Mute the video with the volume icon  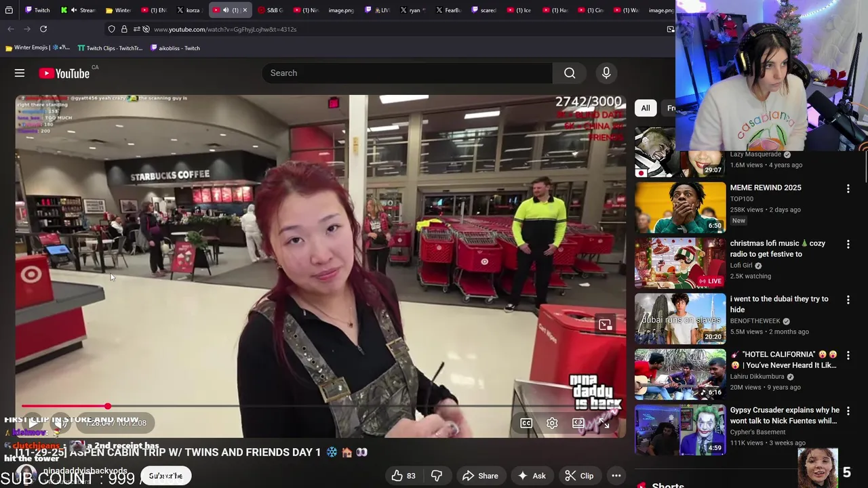click(x=61, y=422)
